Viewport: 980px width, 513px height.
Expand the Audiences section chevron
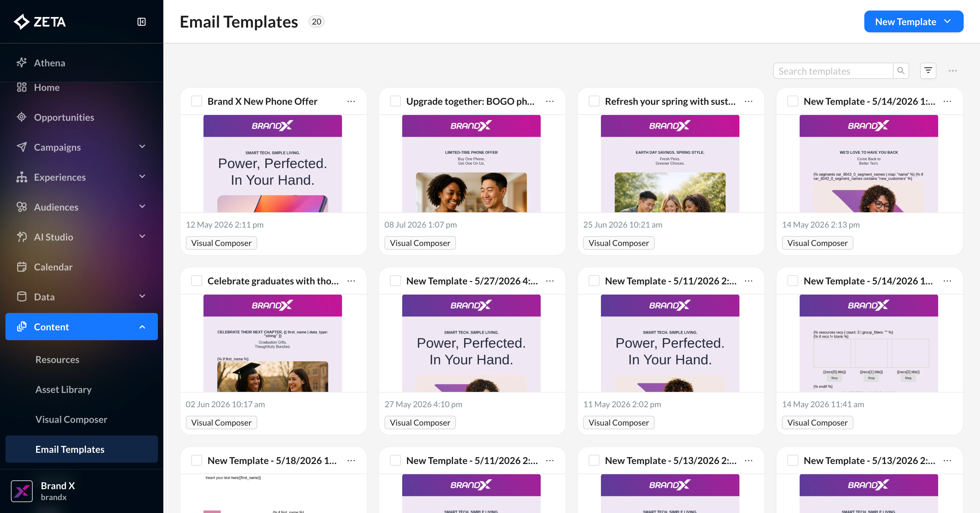click(x=142, y=206)
